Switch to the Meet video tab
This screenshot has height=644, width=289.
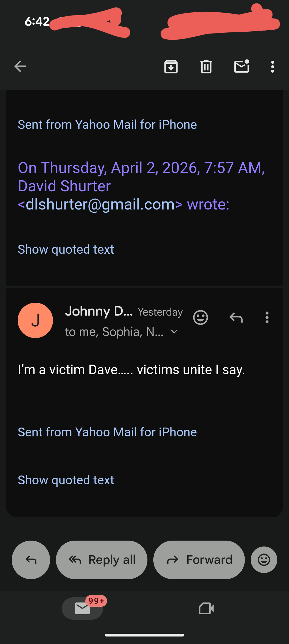[x=206, y=608]
